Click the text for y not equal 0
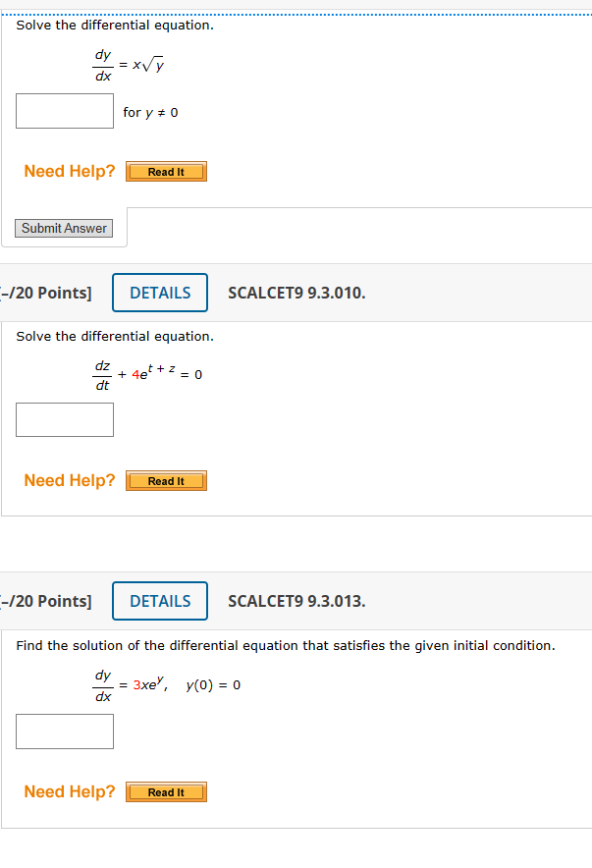The width and height of the screenshot is (592, 868). (150, 112)
